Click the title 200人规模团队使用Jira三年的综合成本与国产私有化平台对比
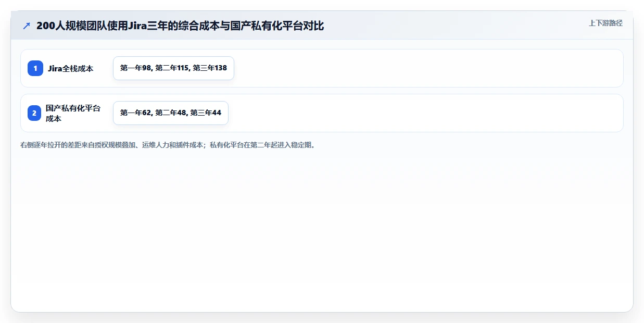The image size is (644, 323). point(180,26)
